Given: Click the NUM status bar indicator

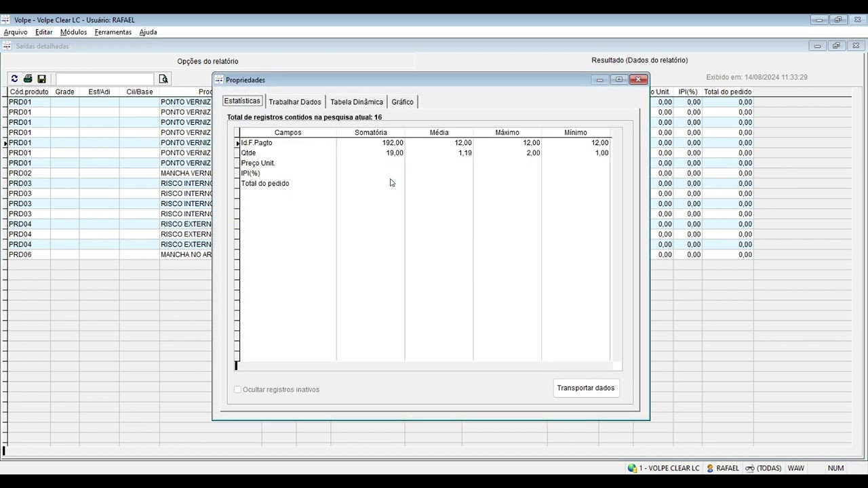Looking at the screenshot, I should 835,468.
